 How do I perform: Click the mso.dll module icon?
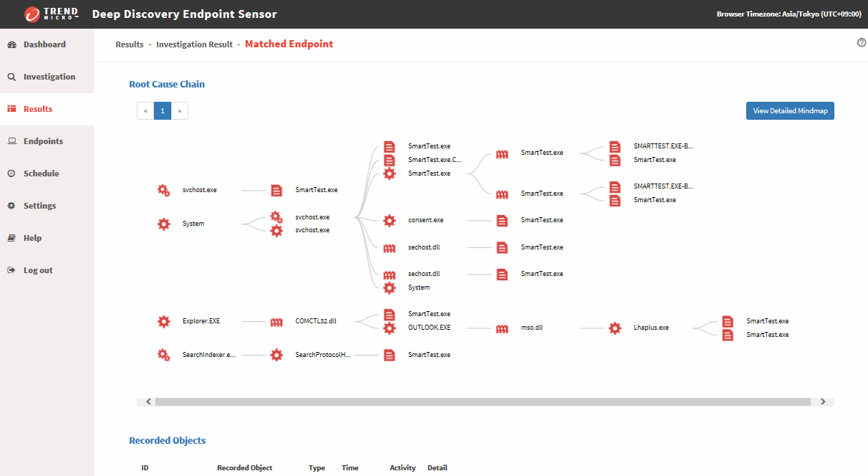click(502, 328)
